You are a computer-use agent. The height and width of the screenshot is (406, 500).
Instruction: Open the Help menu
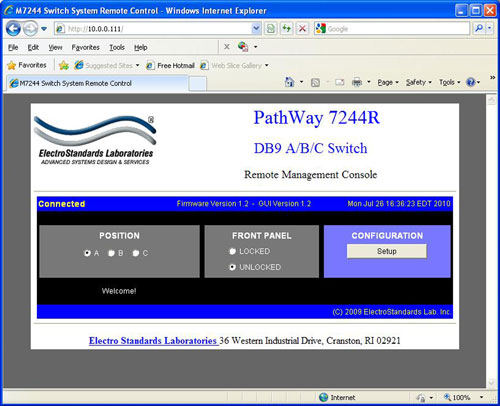pos(141,47)
